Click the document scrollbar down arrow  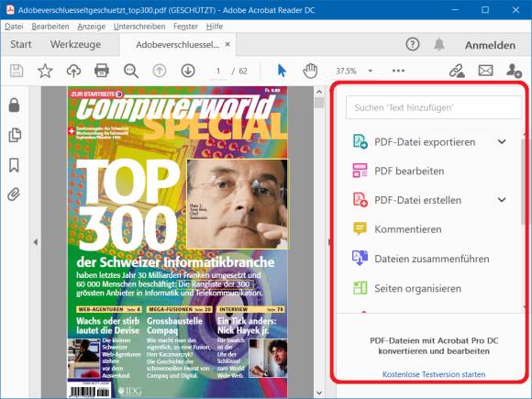click(x=319, y=393)
